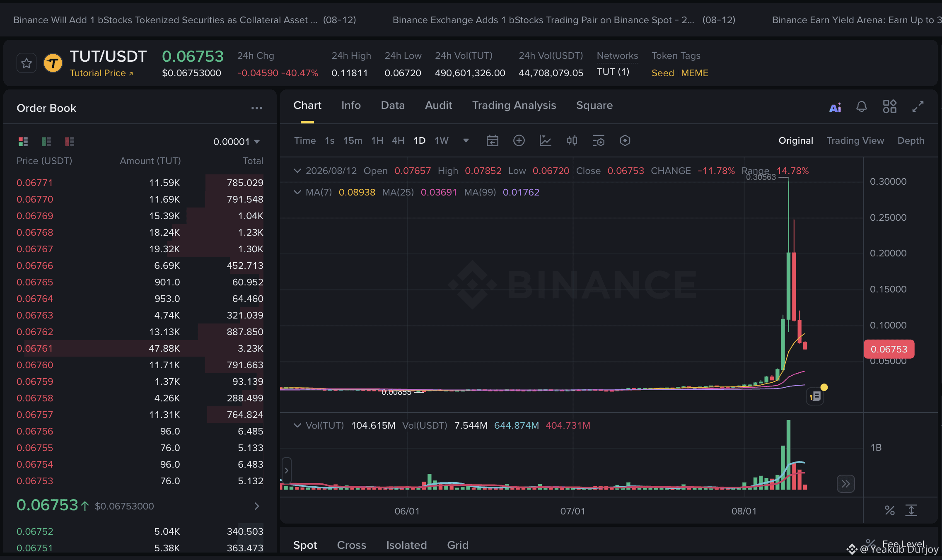Expand chart to fullscreen

[918, 106]
